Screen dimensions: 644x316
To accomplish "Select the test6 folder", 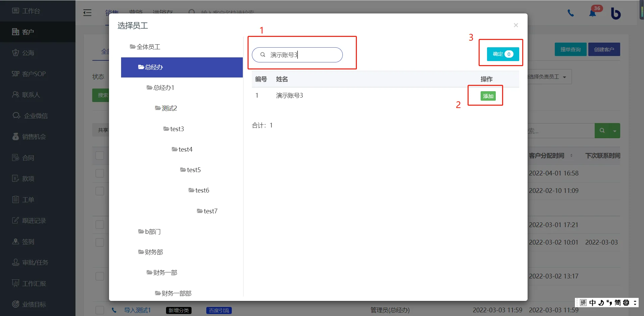I will [x=199, y=191].
